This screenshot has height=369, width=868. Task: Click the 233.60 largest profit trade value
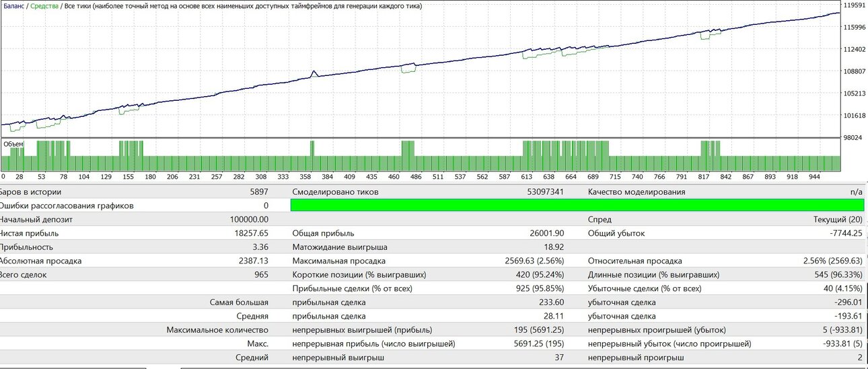tap(552, 302)
